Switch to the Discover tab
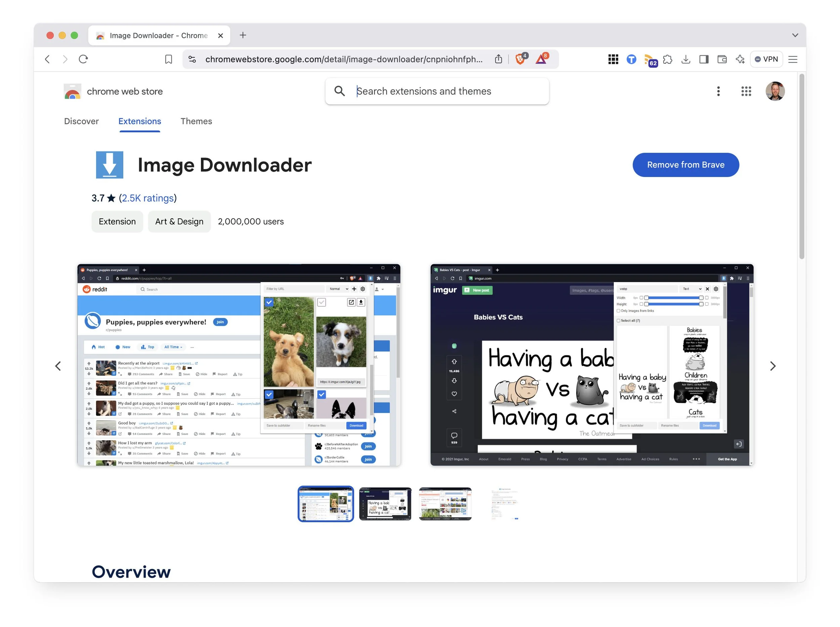The height and width of the screenshot is (627, 840). click(x=81, y=121)
